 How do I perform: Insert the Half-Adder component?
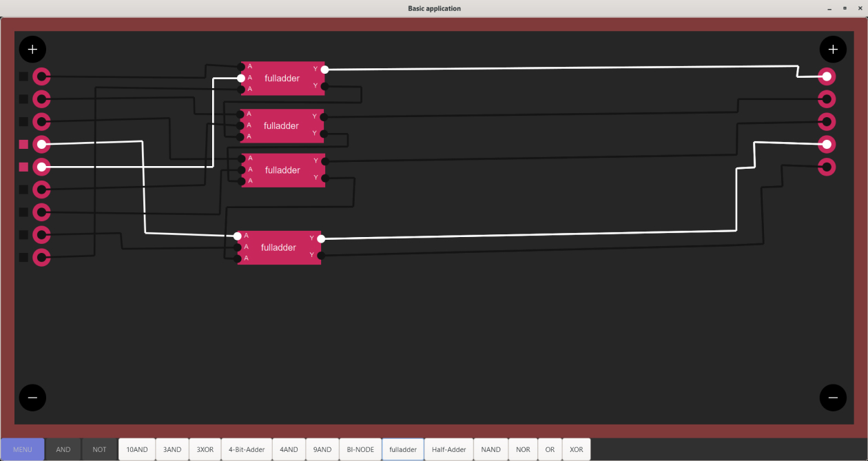tap(448, 449)
